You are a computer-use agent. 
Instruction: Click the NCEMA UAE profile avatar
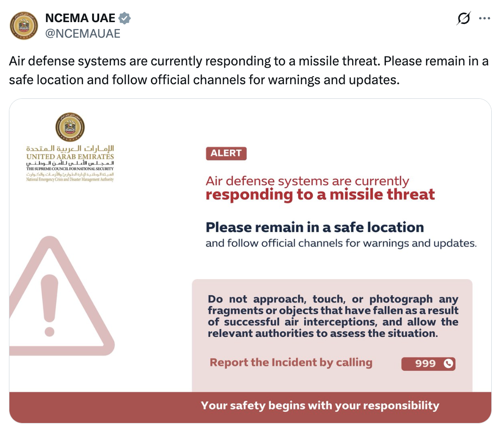24,25
